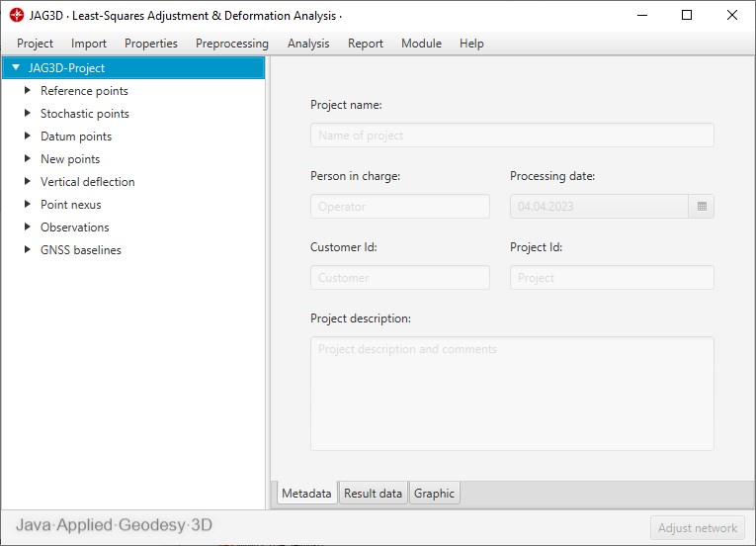Select the Vertical deflection tree item
Screen dimensions: 756x546
coord(87,182)
